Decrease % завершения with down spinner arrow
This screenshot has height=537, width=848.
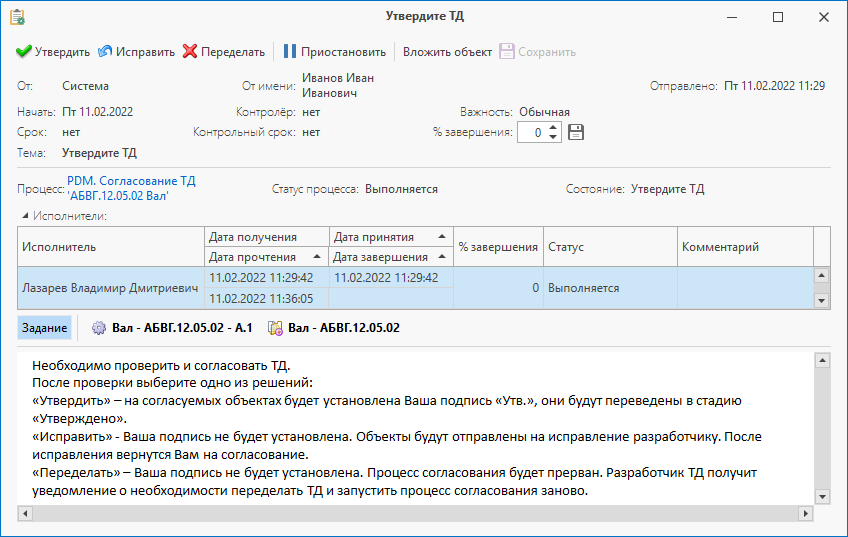tap(553, 137)
